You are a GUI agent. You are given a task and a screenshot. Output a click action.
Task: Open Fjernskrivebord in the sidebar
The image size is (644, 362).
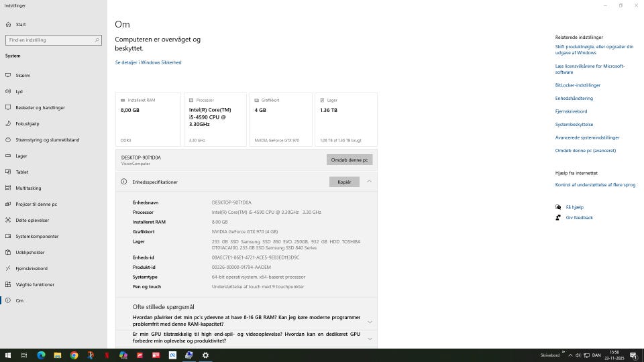pos(54,268)
